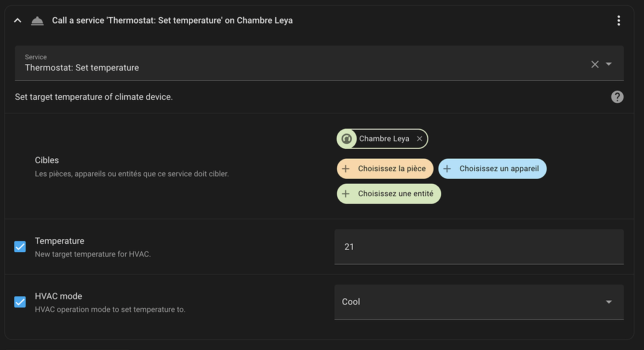Open the help question mark icon
The width and height of the screenshot is (644, 350).
tap(617, 97)
